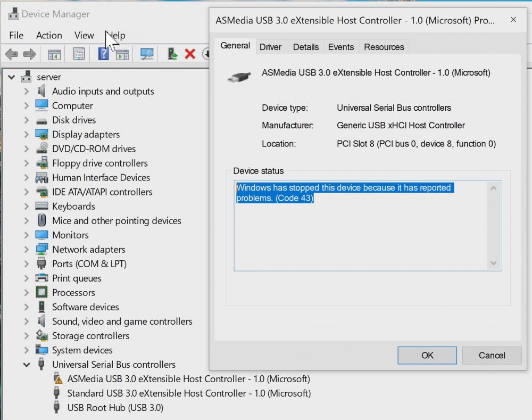
Task: Click the warning icon beside ASMedia USB controller
Action: coord(57,378)
